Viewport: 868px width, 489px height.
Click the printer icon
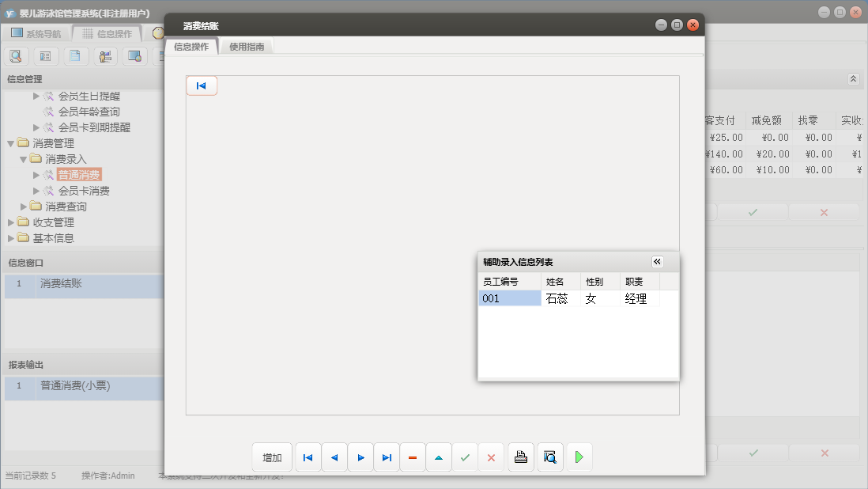[x=520, y=457]
